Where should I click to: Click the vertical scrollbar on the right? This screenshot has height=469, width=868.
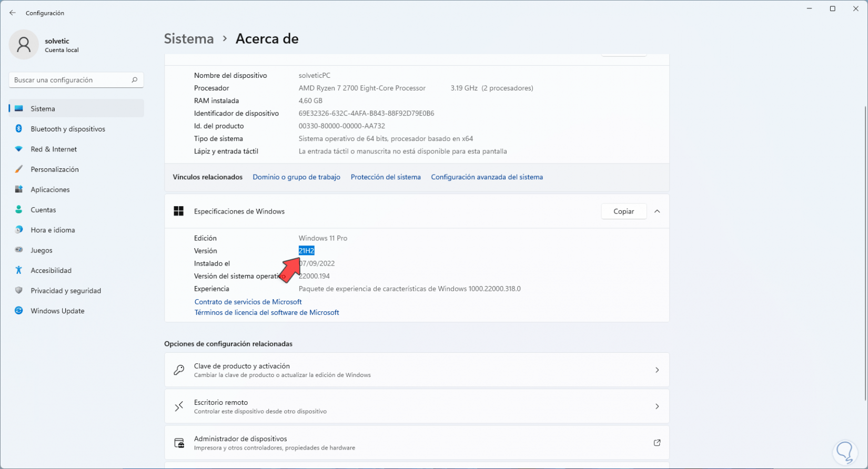pos(865,252)
